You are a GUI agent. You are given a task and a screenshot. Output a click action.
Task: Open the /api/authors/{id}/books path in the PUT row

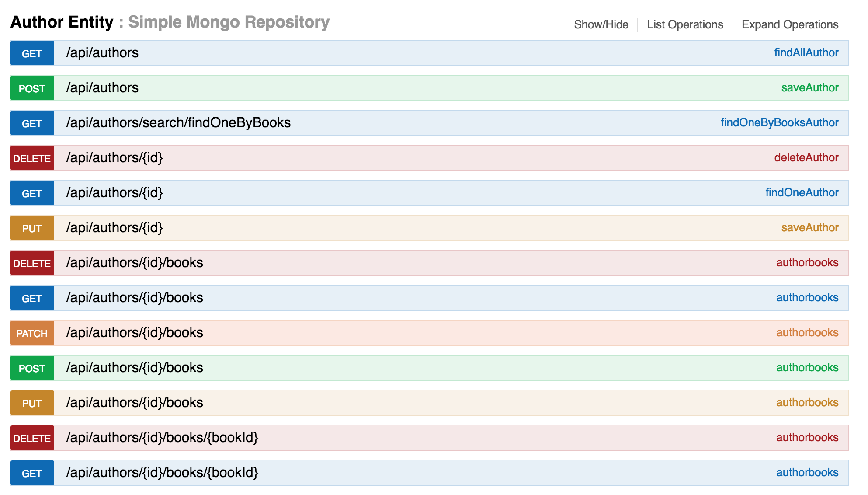[x=135, y=403]
